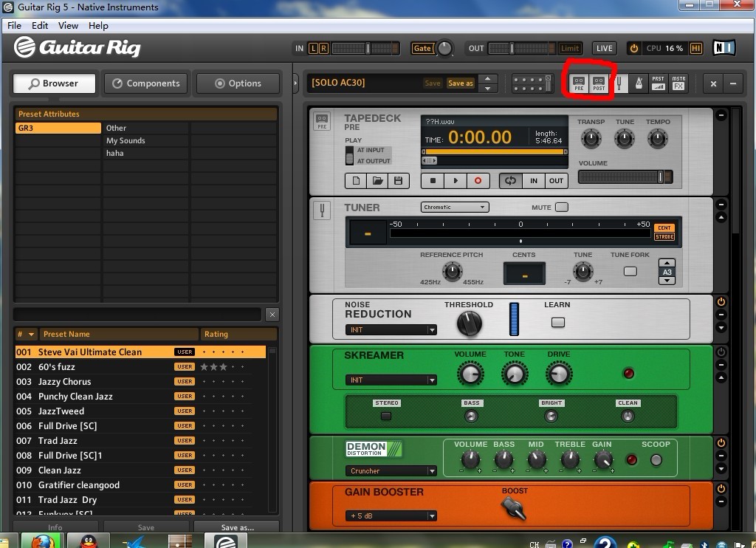Raise the A3 tune fork note with up arrow
The width and height of the screenshot is (756, 548).
tap(667, 263)
